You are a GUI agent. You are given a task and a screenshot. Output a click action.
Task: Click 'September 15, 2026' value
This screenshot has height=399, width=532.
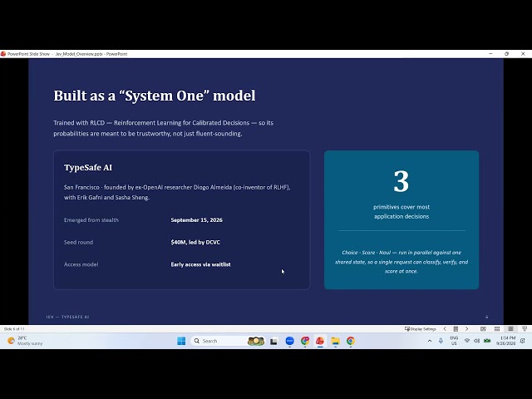pos(196,219)
